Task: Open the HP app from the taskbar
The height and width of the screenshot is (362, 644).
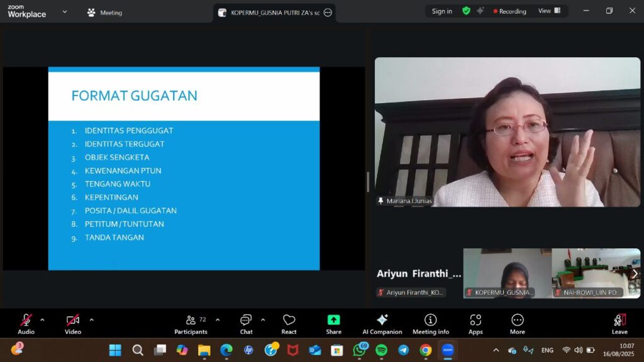Action: (248, 350)
